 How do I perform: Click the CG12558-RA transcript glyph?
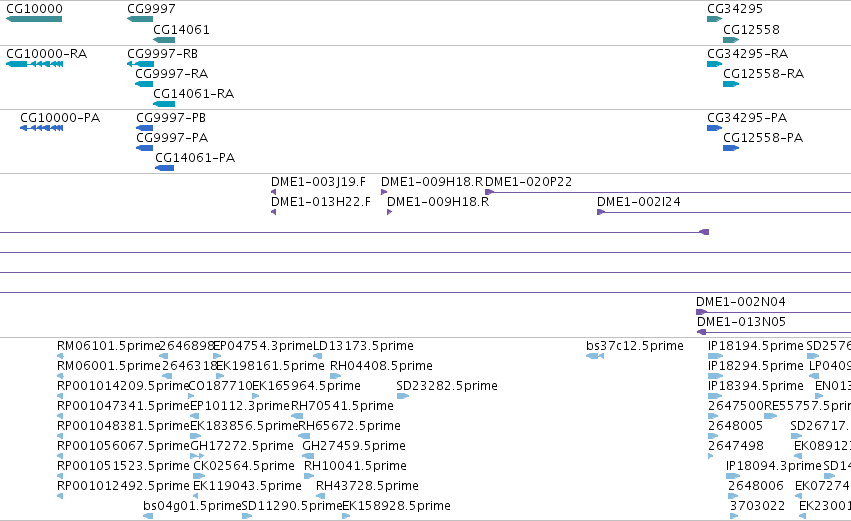pyautogui.click(x=731, y=84)
